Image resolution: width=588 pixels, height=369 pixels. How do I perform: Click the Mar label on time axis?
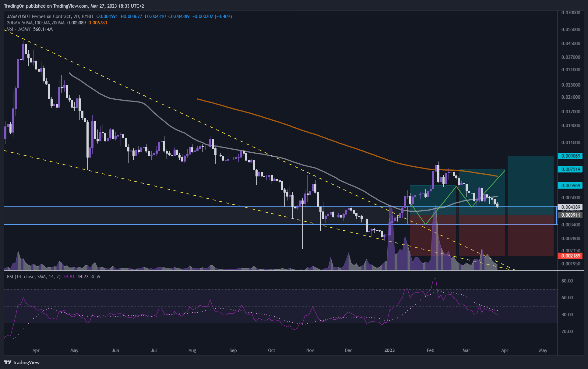[466, 350]
